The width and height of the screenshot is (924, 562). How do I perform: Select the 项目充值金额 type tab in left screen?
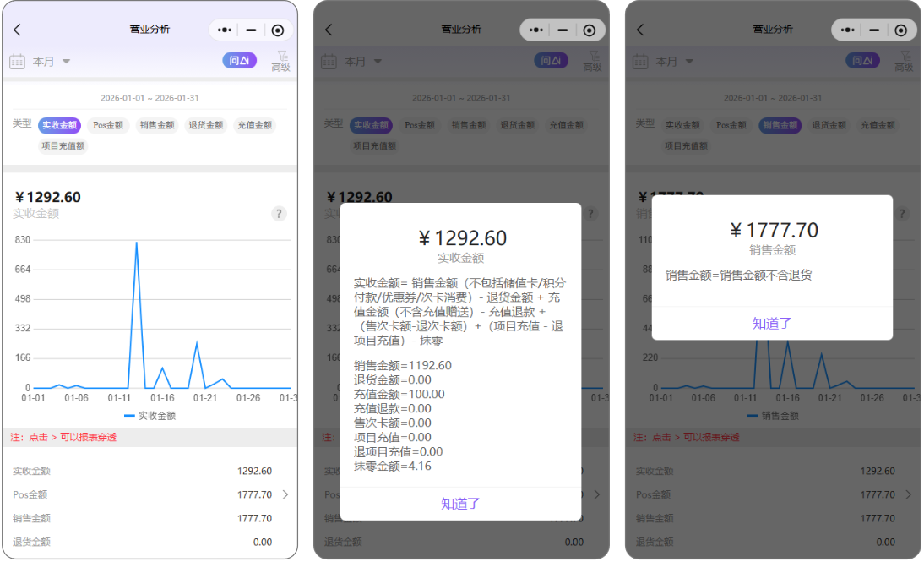click(x=63, y=146)
